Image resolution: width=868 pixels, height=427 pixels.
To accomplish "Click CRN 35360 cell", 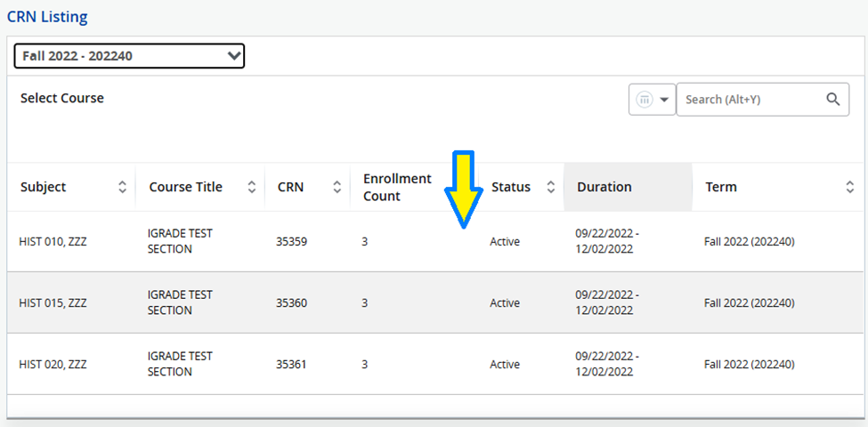I will click(291, 303).
